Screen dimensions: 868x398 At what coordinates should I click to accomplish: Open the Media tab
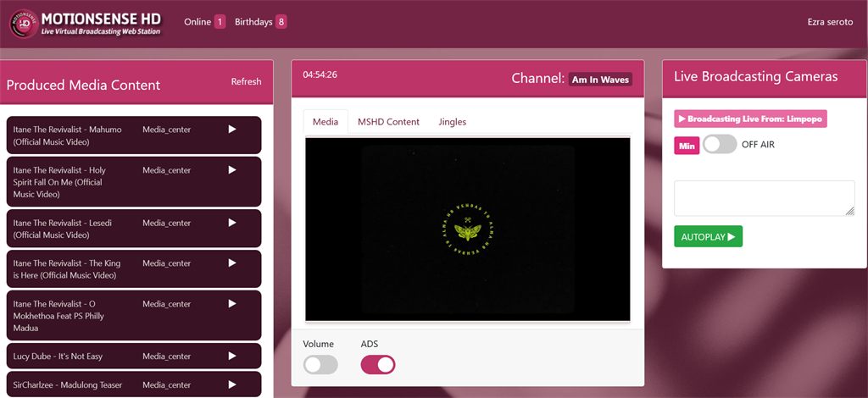pyautogui.click(x=325, y=122)
